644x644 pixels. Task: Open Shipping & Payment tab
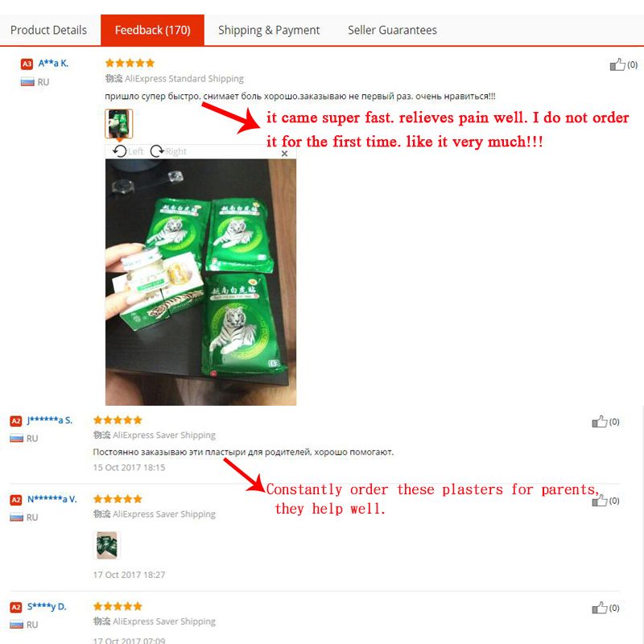pos(269,30)
